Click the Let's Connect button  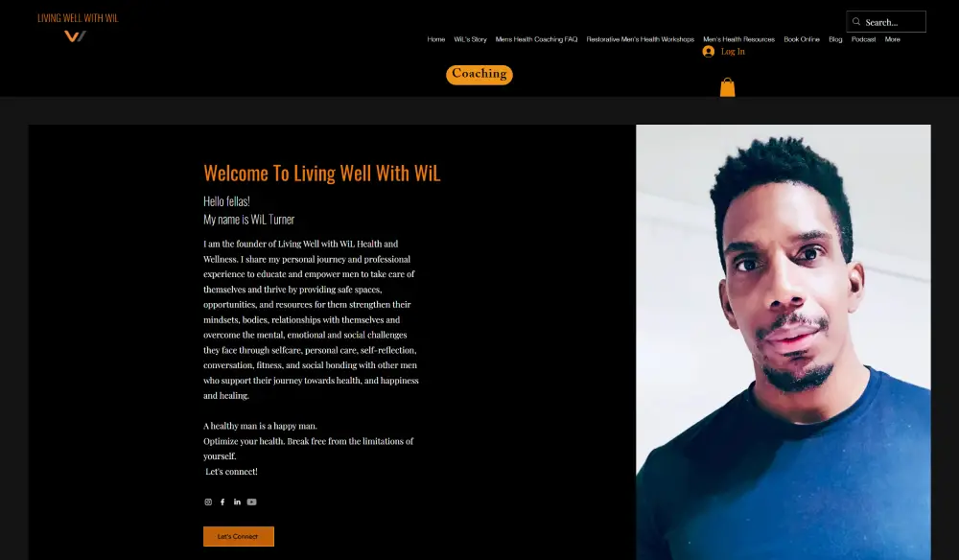coord(239,536)
